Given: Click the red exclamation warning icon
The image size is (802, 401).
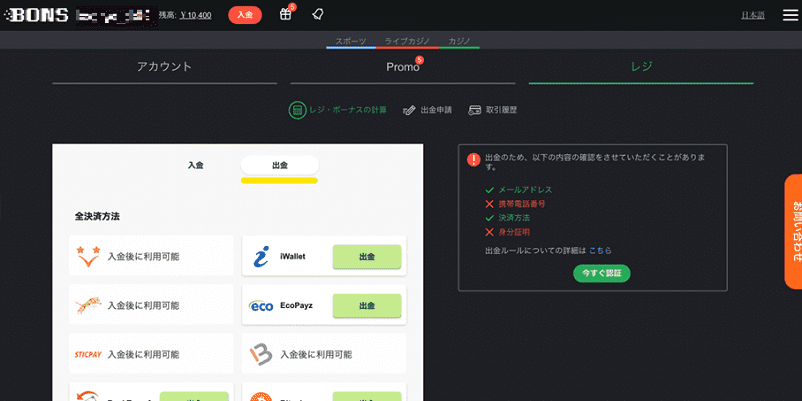Looking at the screenshot, I should tap(474, 160).
